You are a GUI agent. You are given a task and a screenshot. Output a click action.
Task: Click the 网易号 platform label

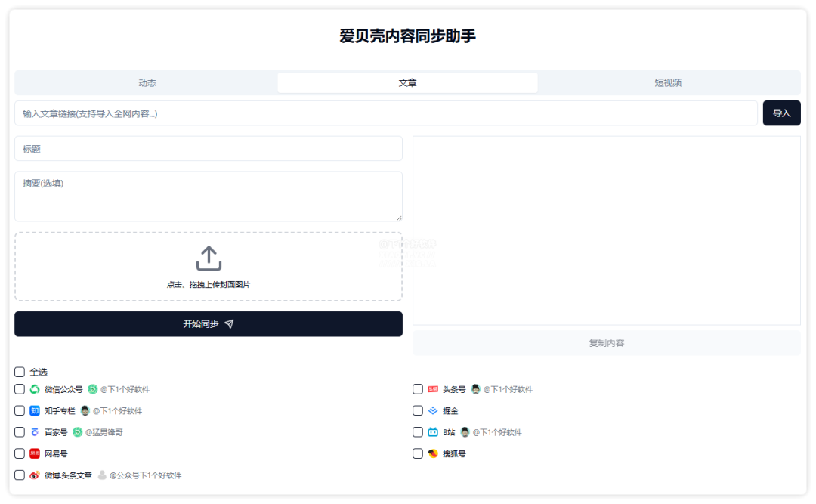56,453
